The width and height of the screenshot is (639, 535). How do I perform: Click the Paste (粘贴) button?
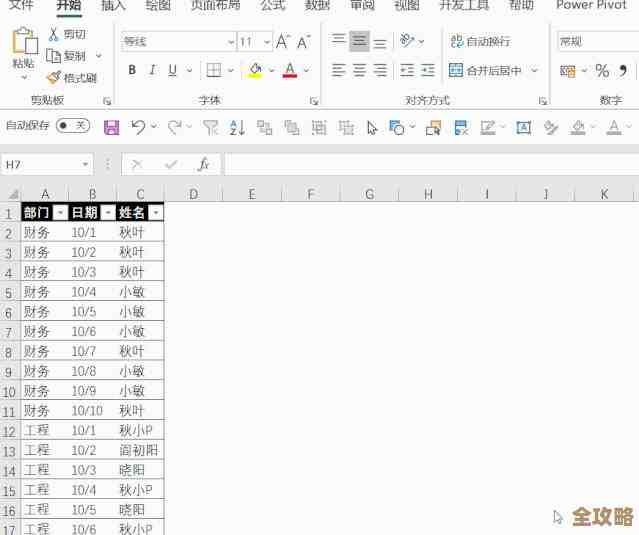tap(23, 48)
